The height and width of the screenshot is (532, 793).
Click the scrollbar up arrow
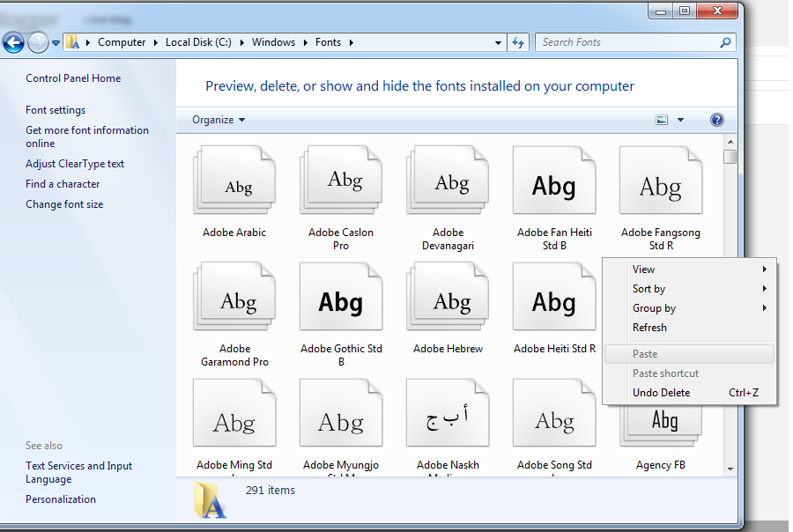[730, 142]
